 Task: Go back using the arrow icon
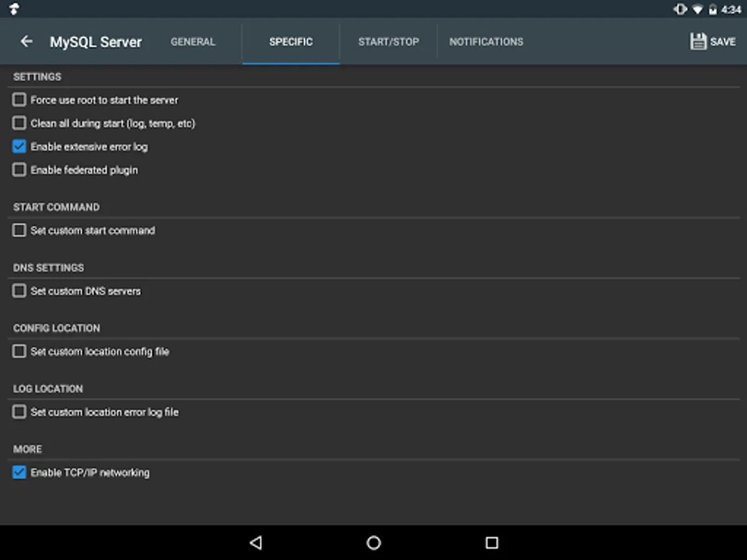coord(26,42)
